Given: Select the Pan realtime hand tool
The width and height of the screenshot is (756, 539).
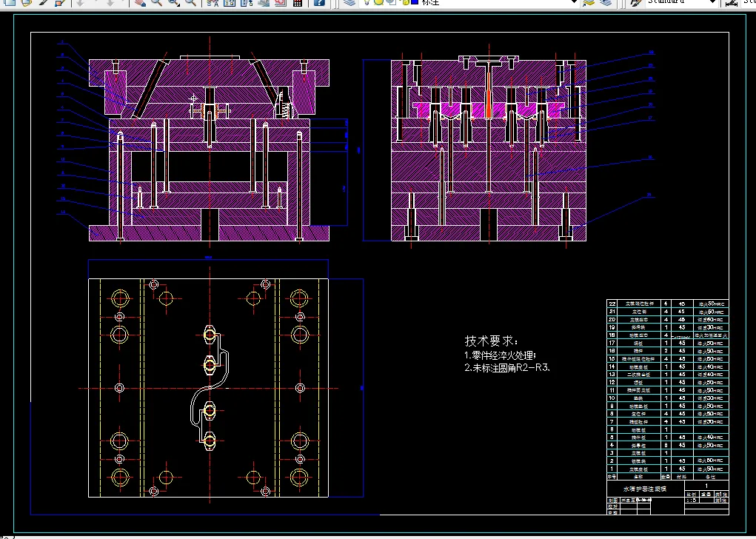Looking at the screenshot, I should (140, 2).
